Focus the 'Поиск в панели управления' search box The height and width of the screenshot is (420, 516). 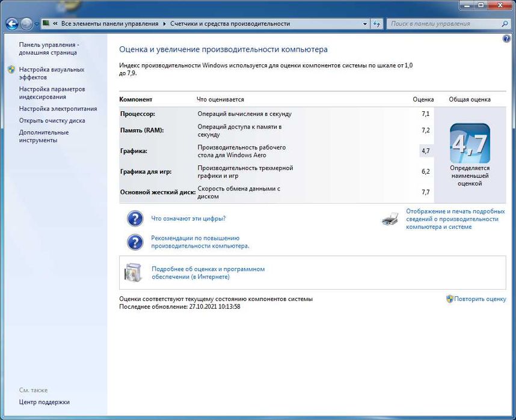click(x=444, y=23)
